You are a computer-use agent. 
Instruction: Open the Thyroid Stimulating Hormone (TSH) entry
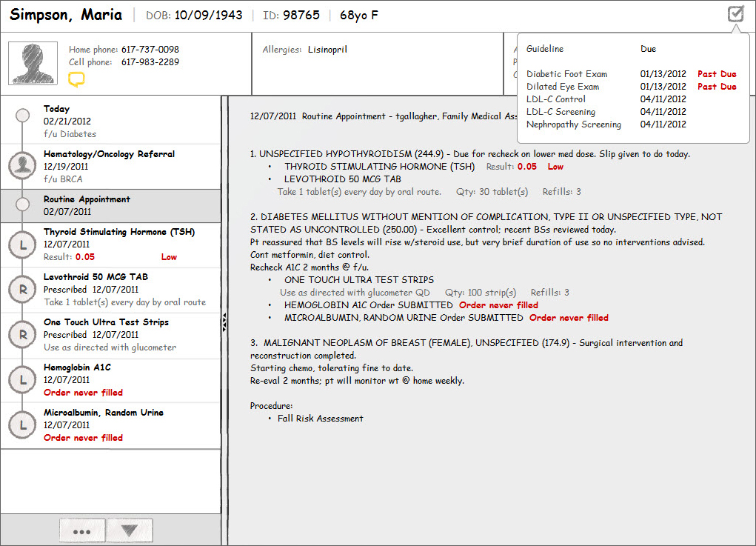[111, 244]
